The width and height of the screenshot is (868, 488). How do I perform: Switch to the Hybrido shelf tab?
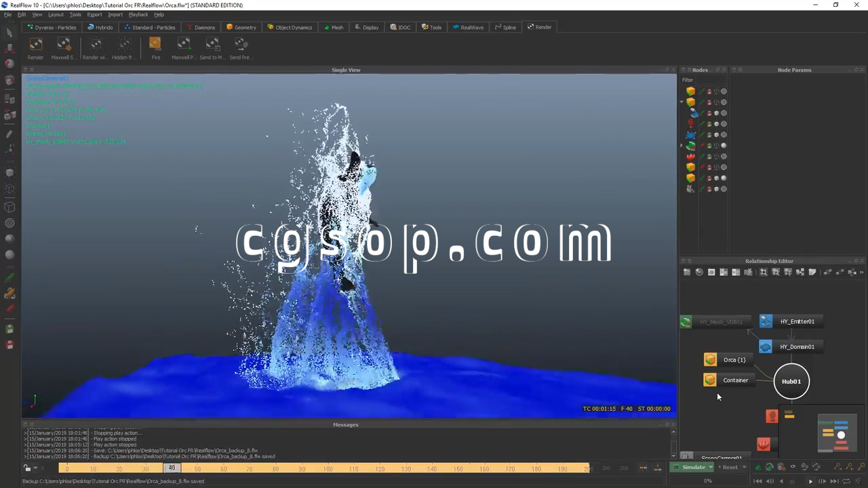pyautogui.click(x=100, y=27)
